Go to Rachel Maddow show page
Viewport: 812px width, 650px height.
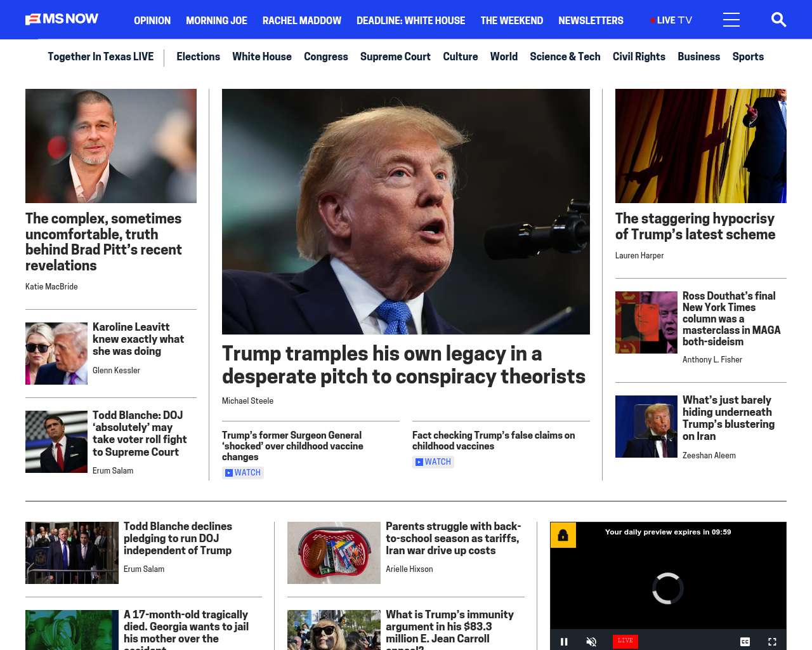pos(302,20)
